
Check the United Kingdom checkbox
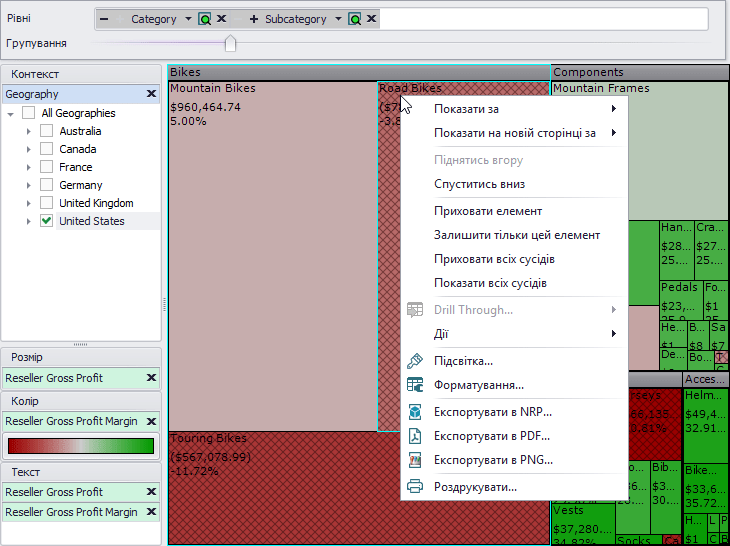(x=47, y=203)
